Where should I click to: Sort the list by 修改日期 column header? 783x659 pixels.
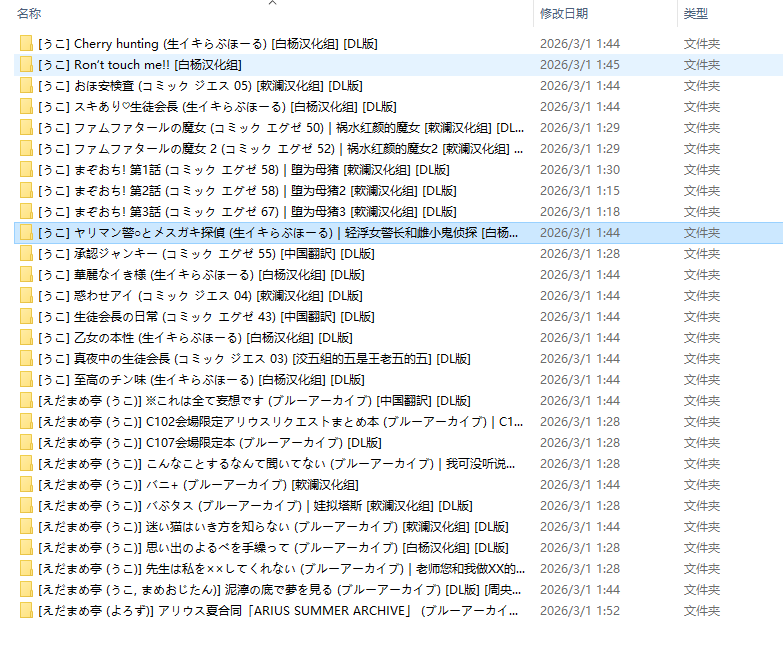[564, 14]
